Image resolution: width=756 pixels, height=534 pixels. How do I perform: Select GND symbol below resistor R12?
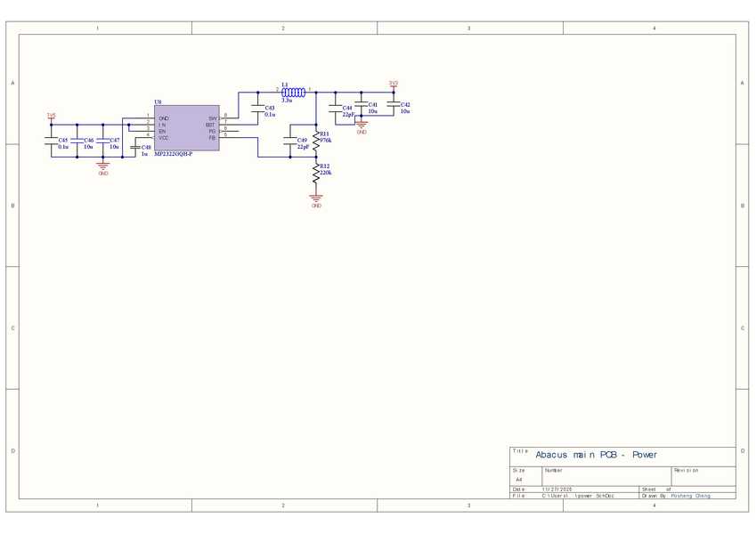(x=315, y=198)
